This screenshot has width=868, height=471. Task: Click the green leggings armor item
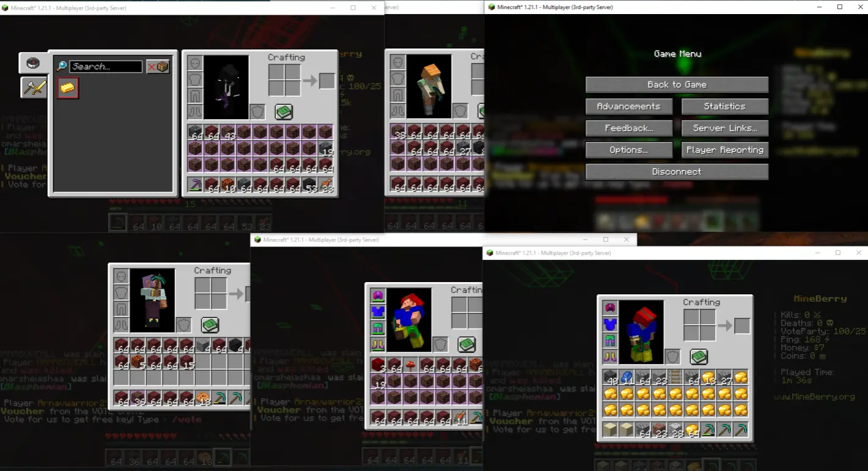(x=609, y=339)
